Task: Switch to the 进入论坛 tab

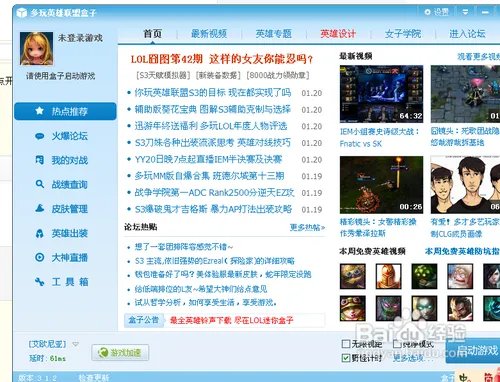Action: 467,34
